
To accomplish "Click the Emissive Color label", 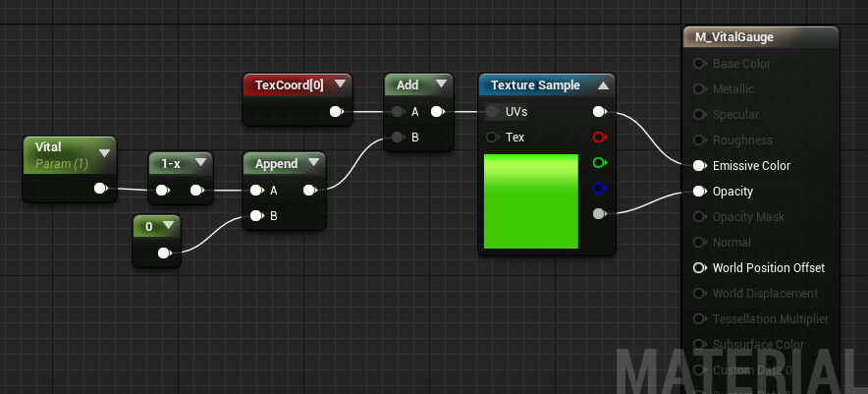I will [752, 166].
